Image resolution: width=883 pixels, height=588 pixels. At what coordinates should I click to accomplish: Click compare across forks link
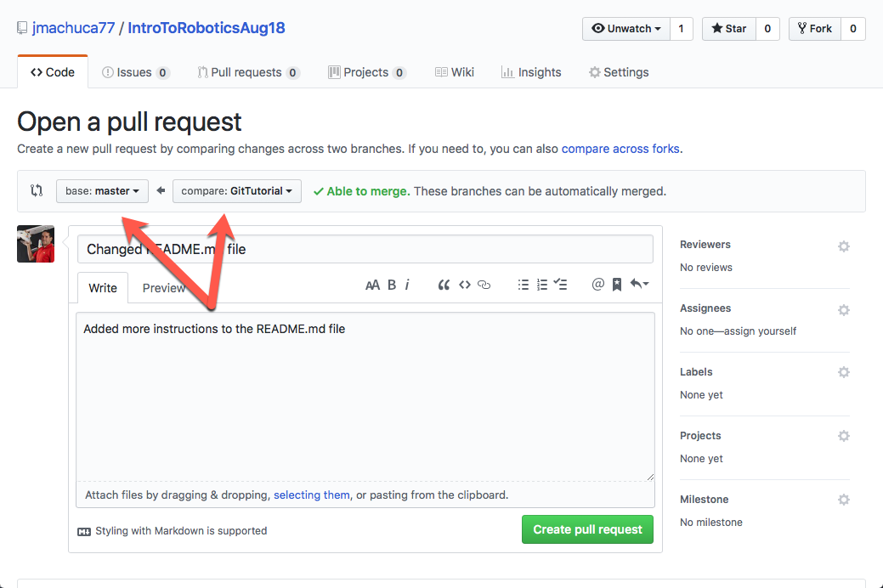[620, 149]
